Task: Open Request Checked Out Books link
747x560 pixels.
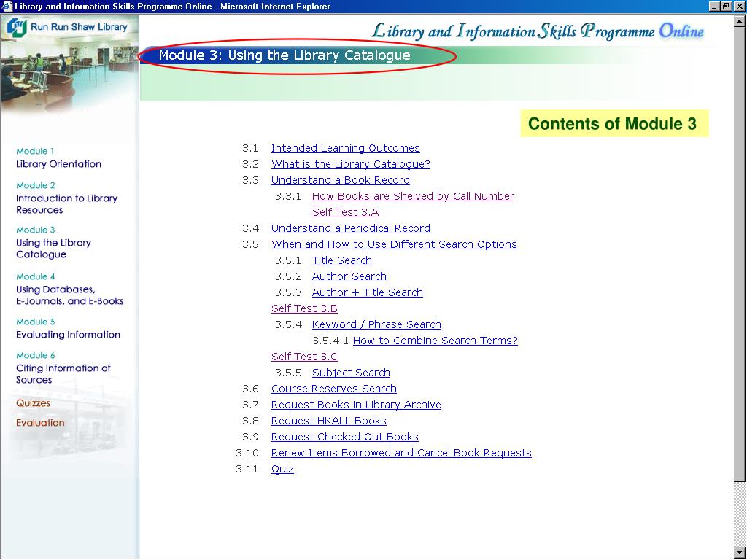Action: pyautogui.click(x=345, y=437)
